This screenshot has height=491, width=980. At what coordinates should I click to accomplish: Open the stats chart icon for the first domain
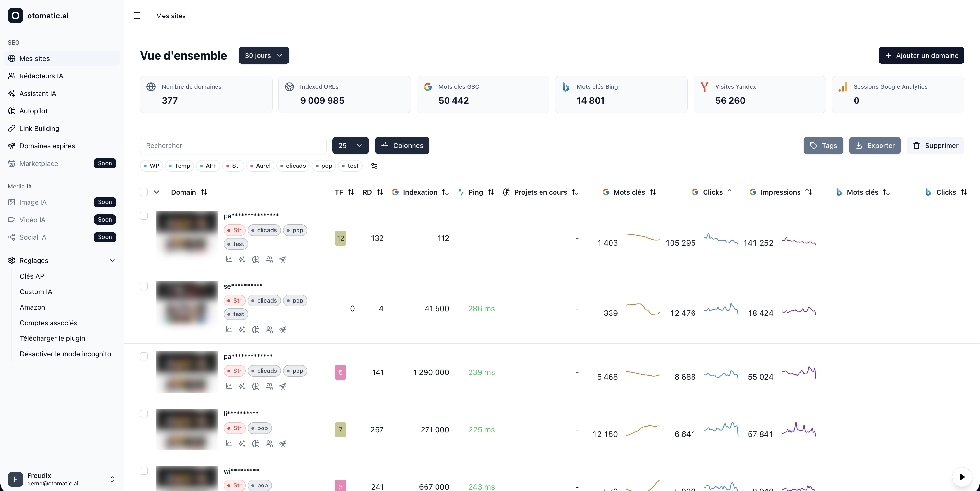click(229, 259)
